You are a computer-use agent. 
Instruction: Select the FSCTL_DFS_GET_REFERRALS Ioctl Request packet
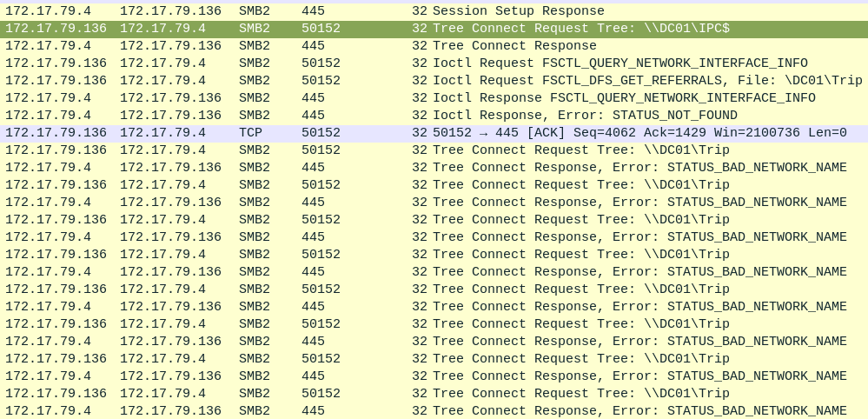[x=646, y=81]
